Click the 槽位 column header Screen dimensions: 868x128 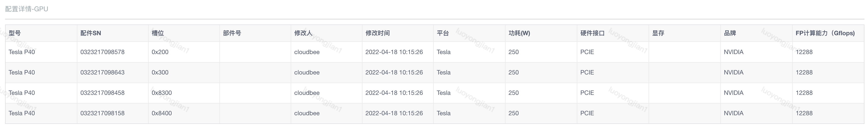click(x=158, y=33)
